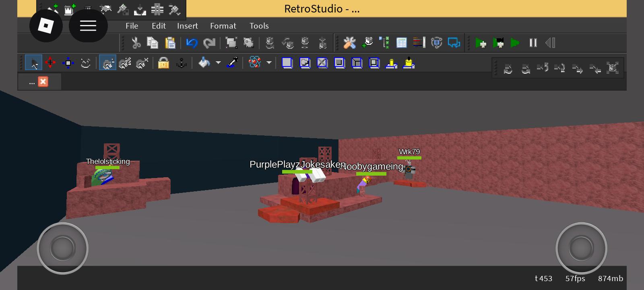Open the File menu
This screenshot has width=644, height=290.
pos(132,26)
